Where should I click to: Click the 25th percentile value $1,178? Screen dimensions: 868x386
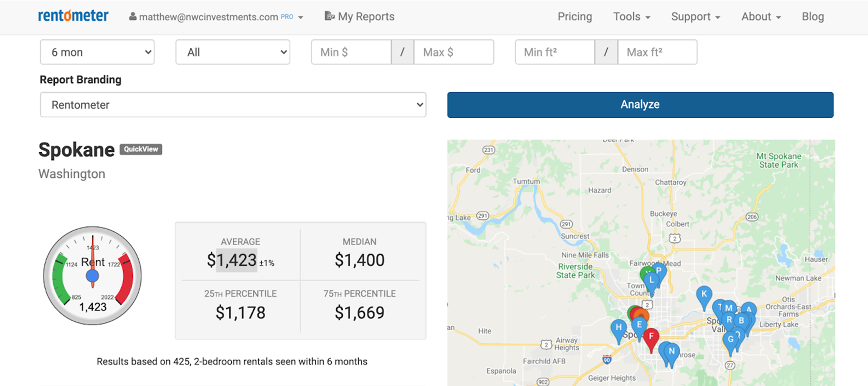click(x=240, y=313)
